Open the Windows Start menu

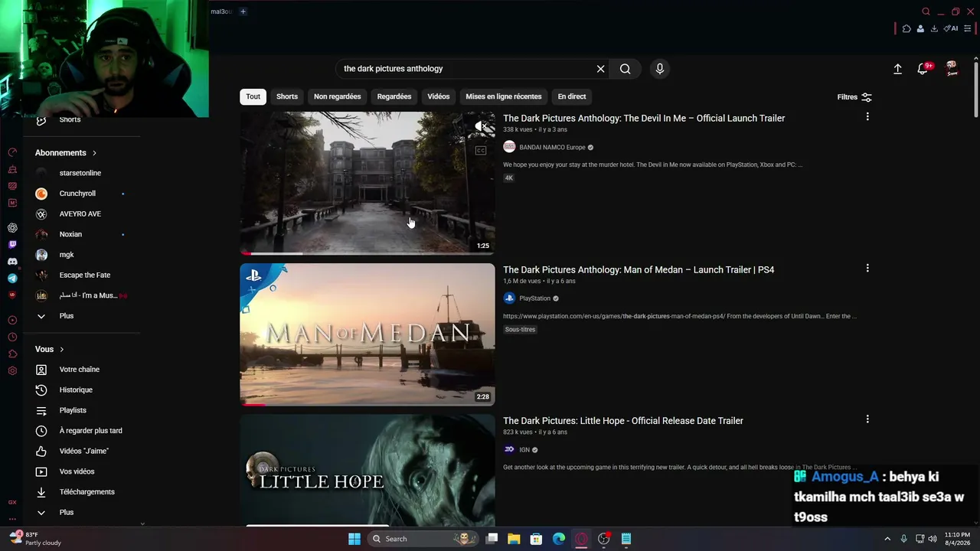(x=354, y=539)
